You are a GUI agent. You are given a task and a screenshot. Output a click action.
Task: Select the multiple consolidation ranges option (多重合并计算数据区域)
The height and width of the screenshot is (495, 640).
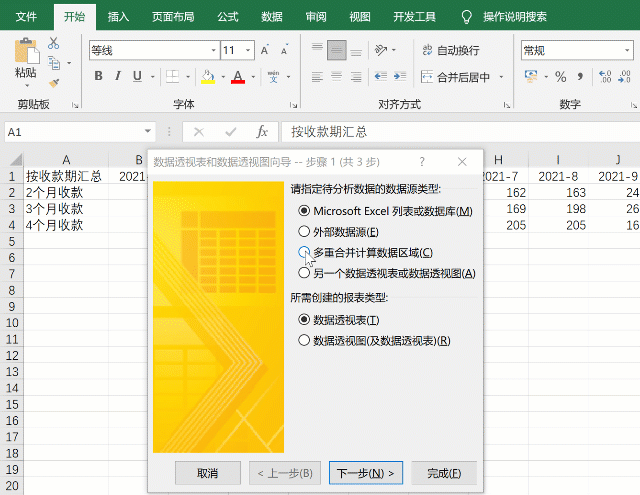305,253
